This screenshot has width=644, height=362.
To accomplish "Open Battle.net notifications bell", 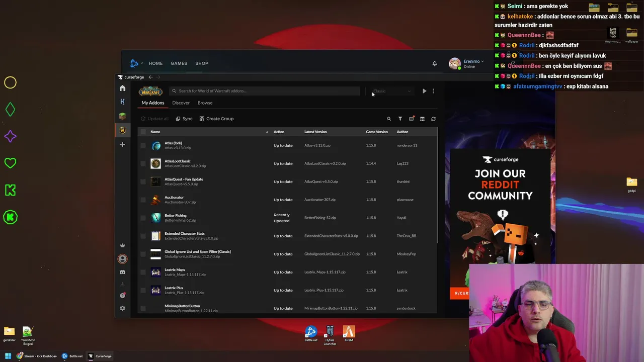I will 435,63.
